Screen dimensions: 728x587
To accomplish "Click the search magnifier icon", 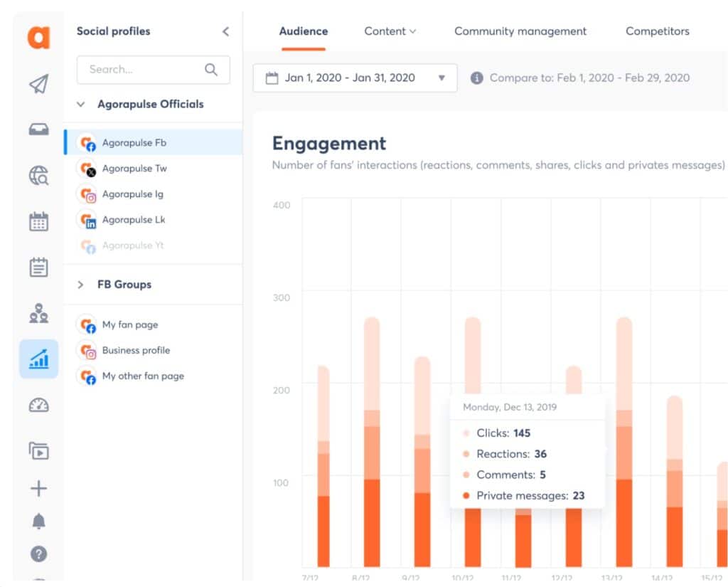I will tap(210, 70).
